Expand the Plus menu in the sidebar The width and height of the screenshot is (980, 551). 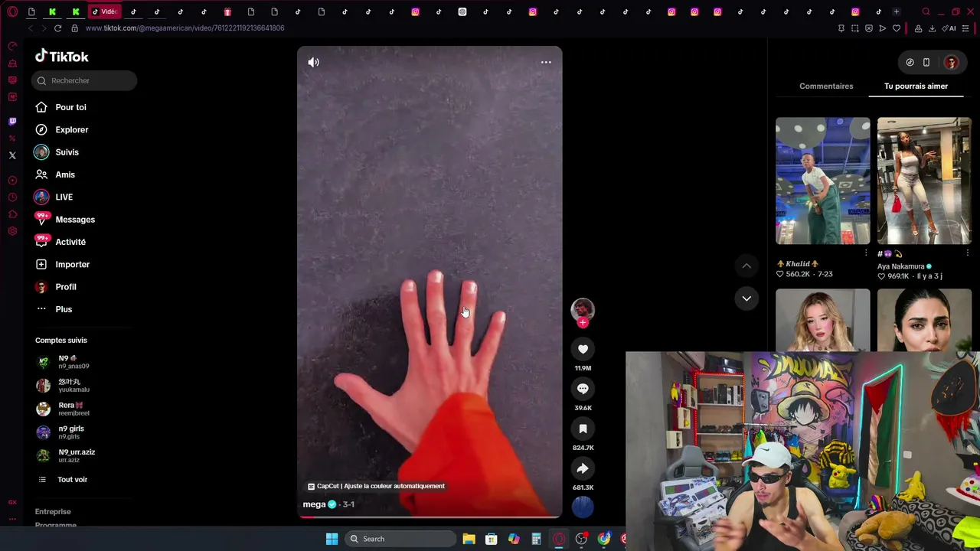tap(54, 309)
